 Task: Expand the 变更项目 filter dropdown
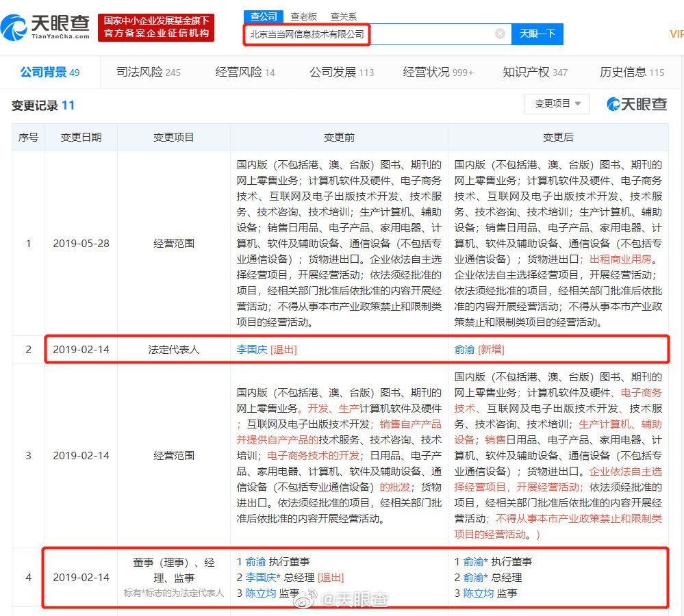click(556, 104)
